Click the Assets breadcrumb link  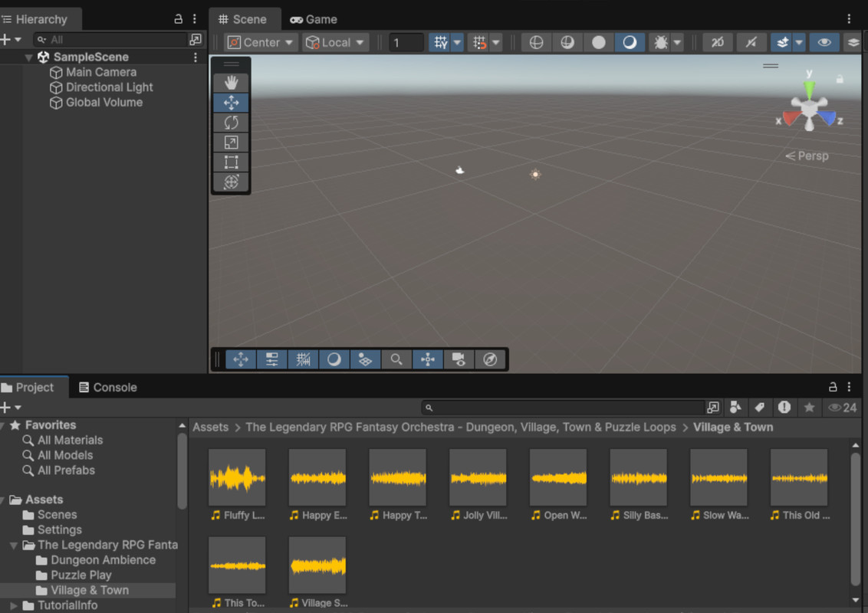(x=210, y=428)
